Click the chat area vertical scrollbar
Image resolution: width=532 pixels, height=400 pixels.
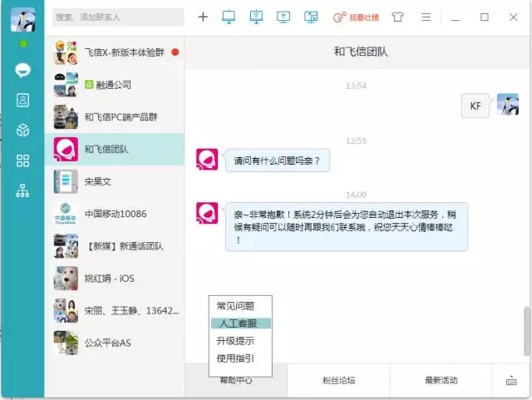point(526,331)
